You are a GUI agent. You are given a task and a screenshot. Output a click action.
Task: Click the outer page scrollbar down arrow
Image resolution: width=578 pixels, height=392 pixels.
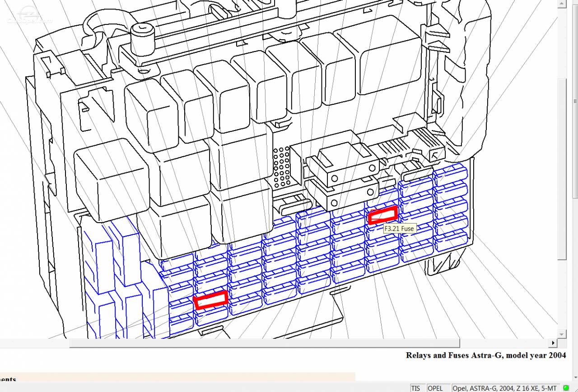point(574,378)
